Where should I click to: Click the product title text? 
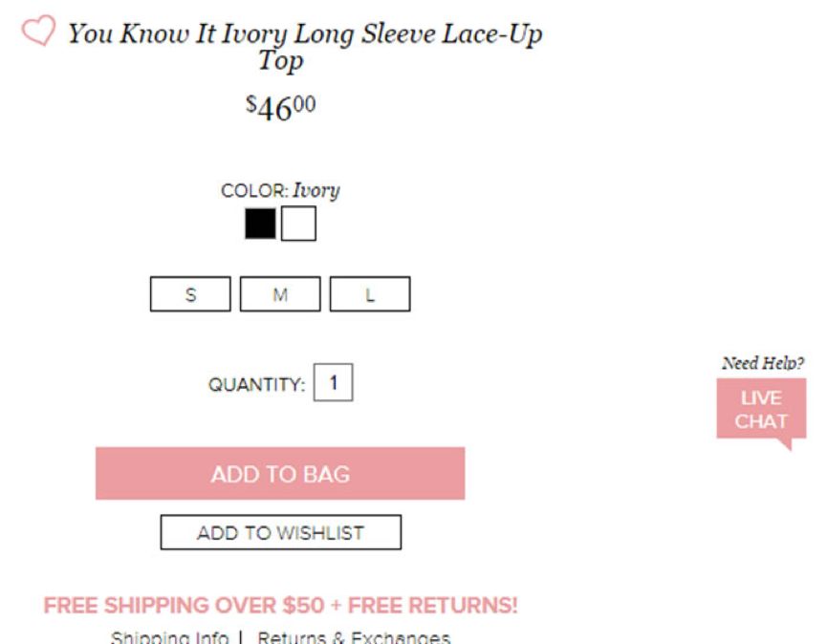(x=305, y=35)
